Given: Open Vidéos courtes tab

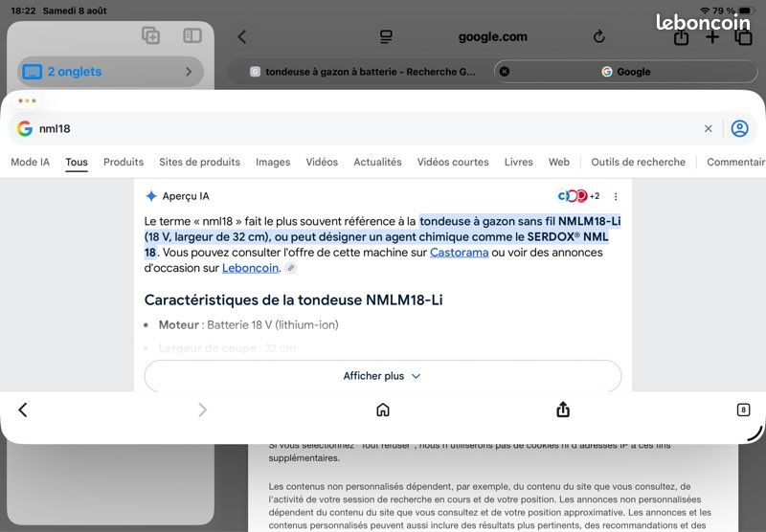Looking at the screenshot, I should [x=453, y=162].
